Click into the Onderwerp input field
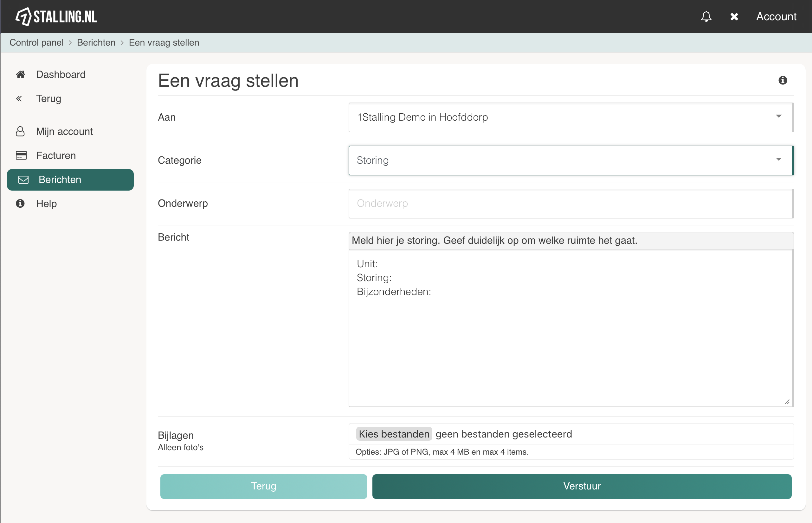The width and height of the screenshot is (812, 523). click(x=571, y=204)
